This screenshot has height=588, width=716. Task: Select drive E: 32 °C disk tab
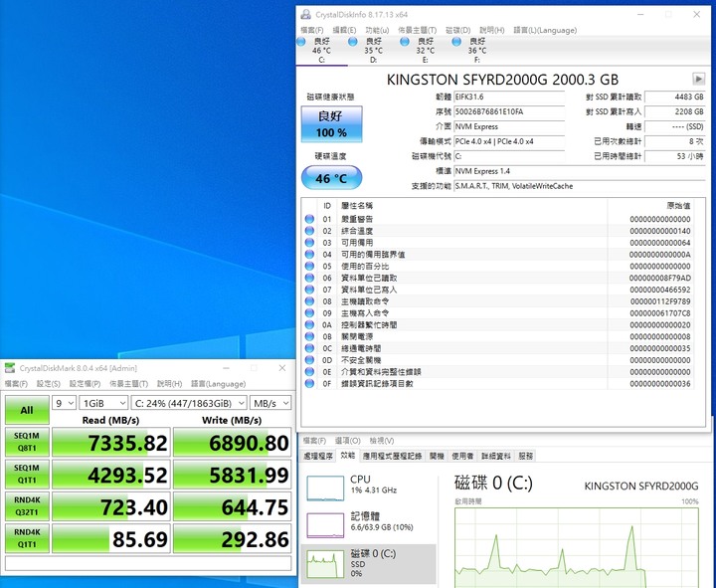(x=425, y=51)
